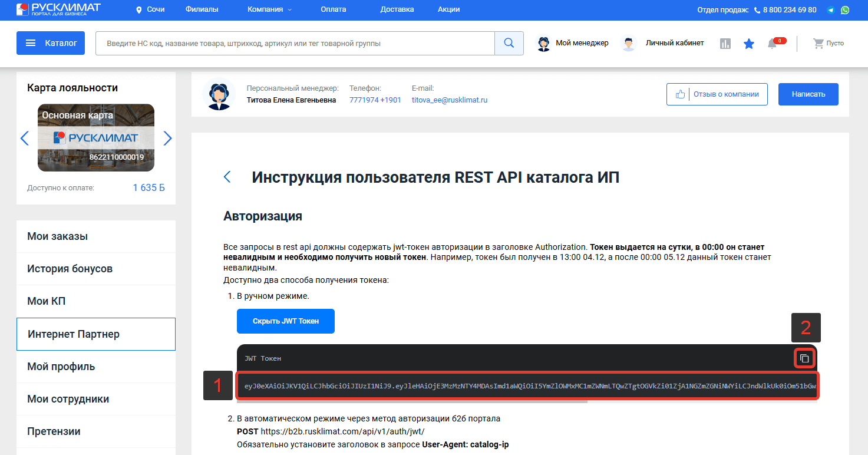Click the Rusklimat logo in header
The width and height of the screenshot is (868, 455).
pyautogui.click(x=58, y=9)
